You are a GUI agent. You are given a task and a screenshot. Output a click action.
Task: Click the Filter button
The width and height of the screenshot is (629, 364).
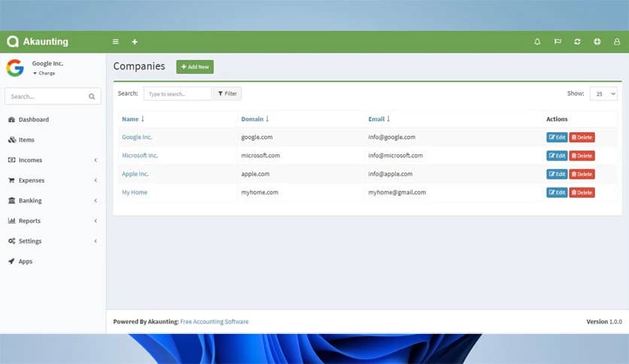pos(227,94)
